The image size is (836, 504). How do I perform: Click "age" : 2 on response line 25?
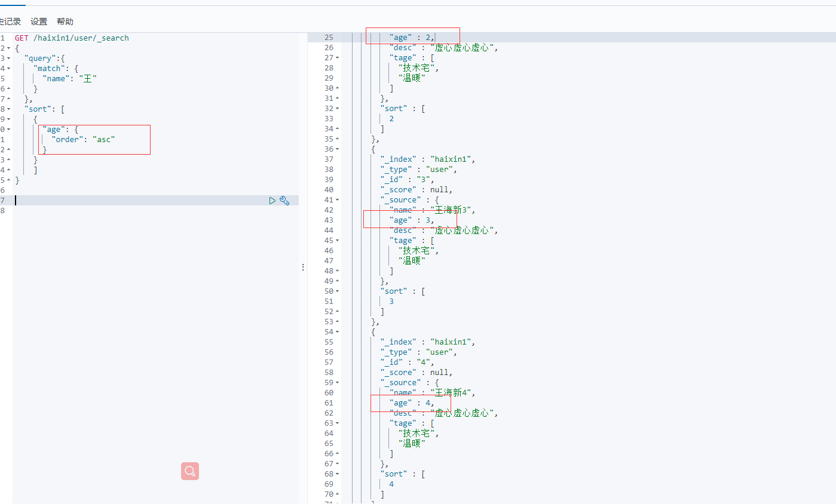(x=412, y=38)
